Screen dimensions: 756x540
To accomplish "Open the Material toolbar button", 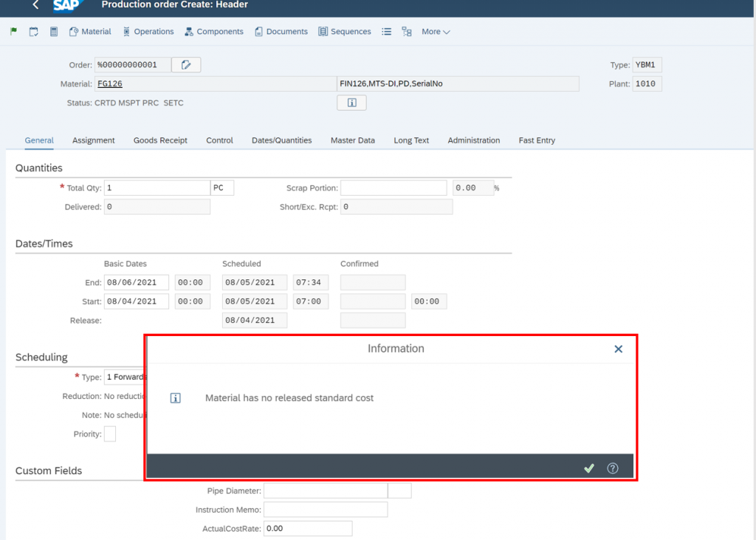I will [90, 31].
